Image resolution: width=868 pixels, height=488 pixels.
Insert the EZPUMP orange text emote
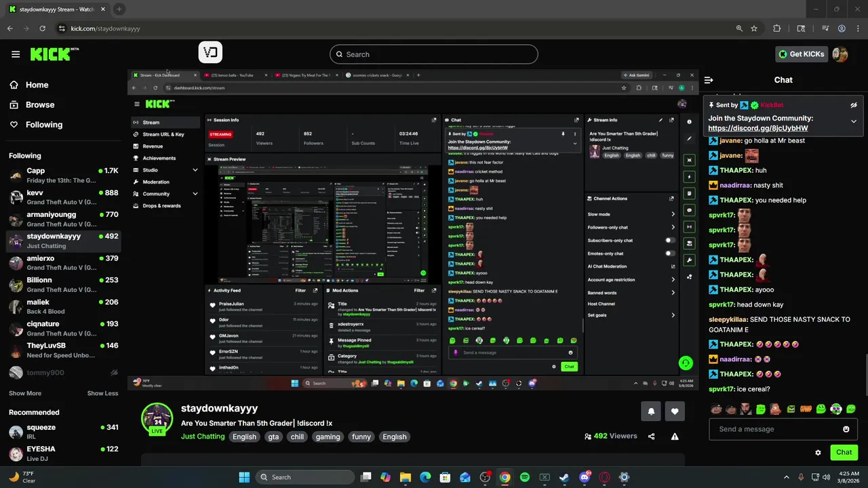click(x=806, y=409)
